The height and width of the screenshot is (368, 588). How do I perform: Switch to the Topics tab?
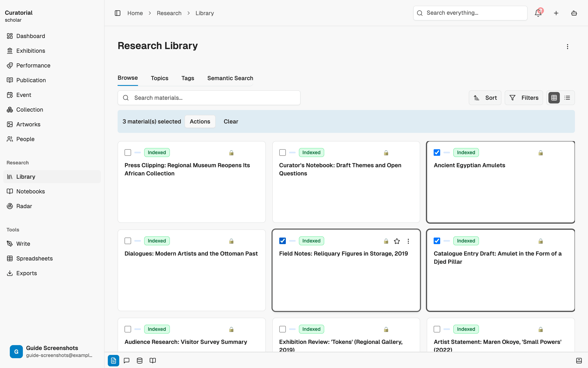[x=160, y=78]
